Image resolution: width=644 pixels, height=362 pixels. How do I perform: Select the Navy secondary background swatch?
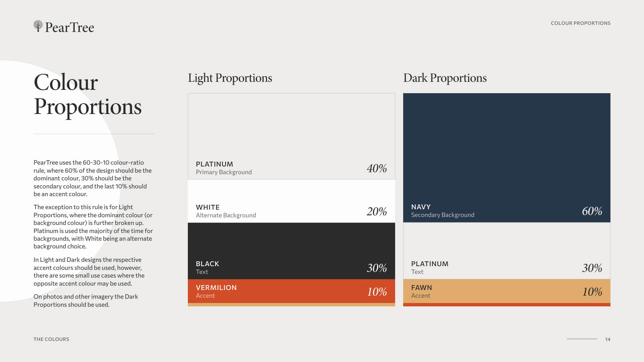(507, 158)
